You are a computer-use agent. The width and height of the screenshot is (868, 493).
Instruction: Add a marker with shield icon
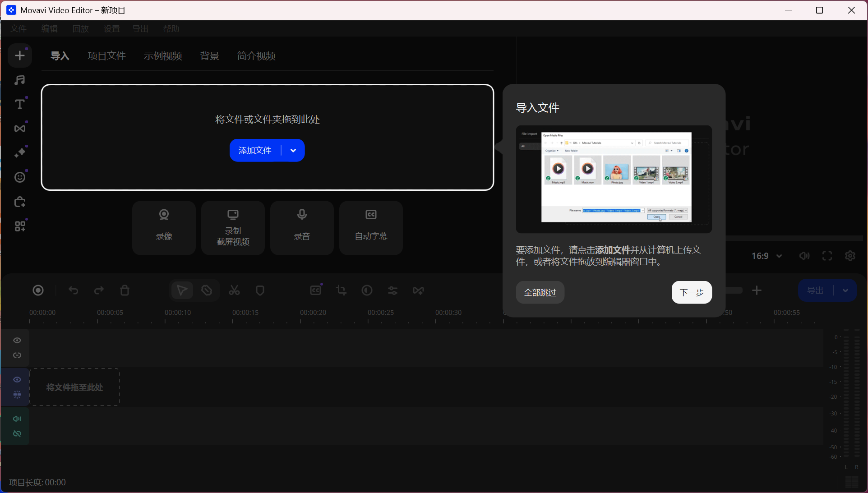point(260,290)
